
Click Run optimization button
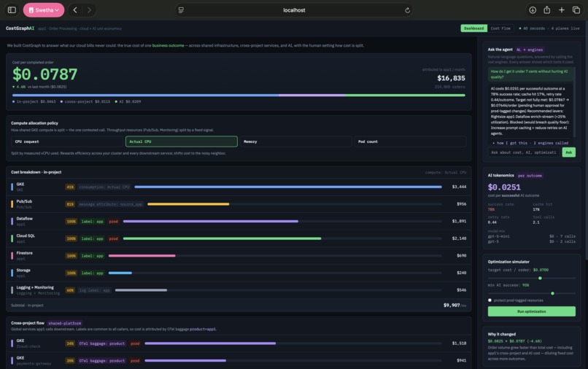[x=531, y=311]
